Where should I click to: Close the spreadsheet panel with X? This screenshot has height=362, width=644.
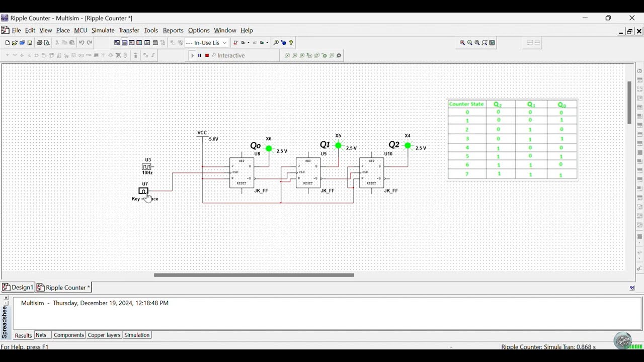(6, 298)
